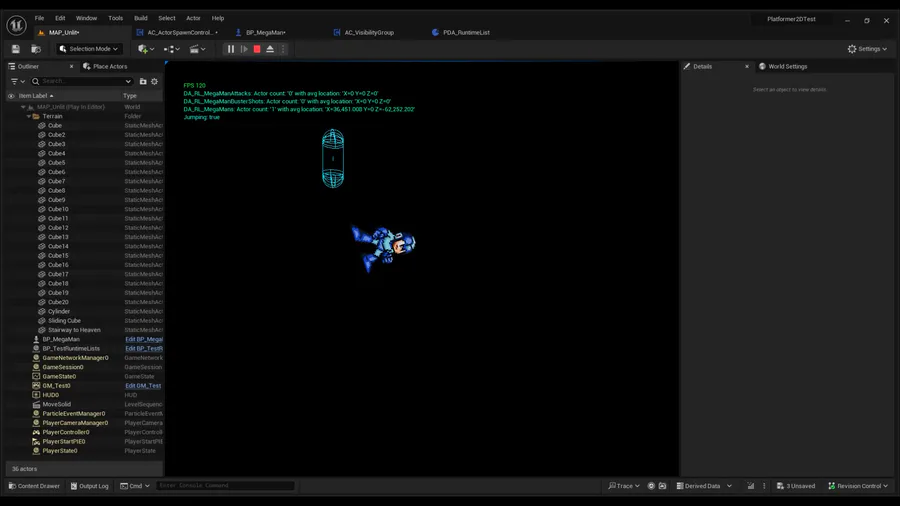Click the console command input field
900x506 pixels.
pos(225,486)
